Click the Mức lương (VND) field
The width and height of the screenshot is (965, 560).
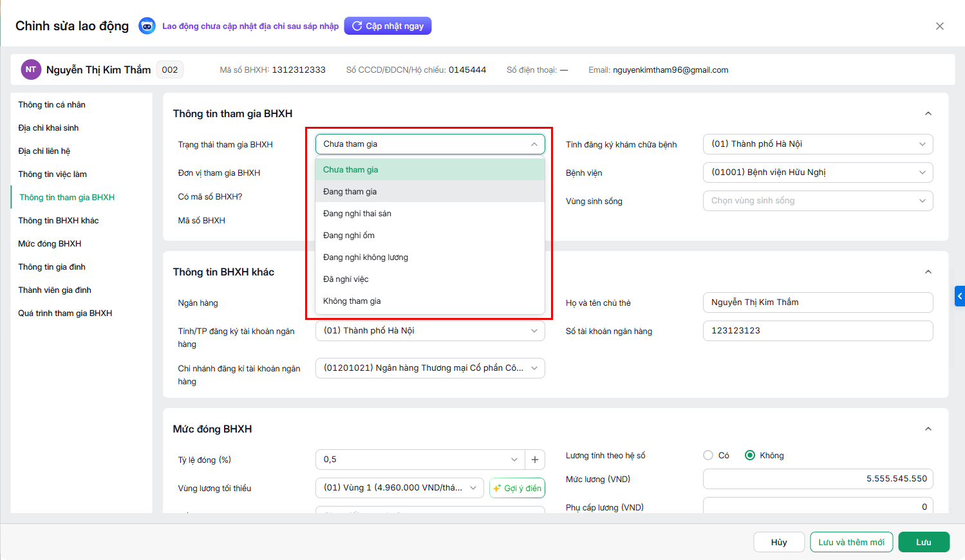pyautogui.click(x=818, y=479)
